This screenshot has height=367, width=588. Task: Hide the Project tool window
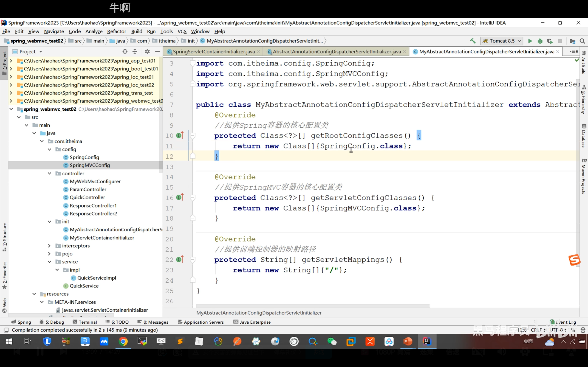point(157,51)
